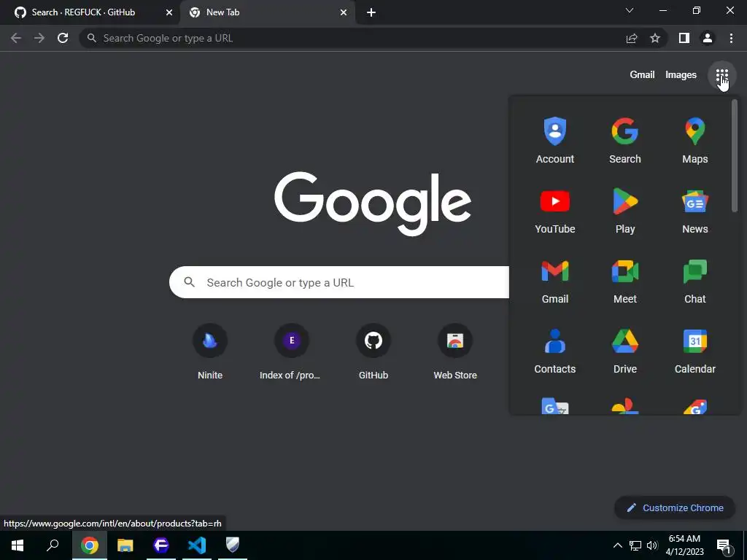The width and height of the screenshot is (747, 560).
Task: Open tab search dropdown arrow
Action: click(x=630, y=10)
